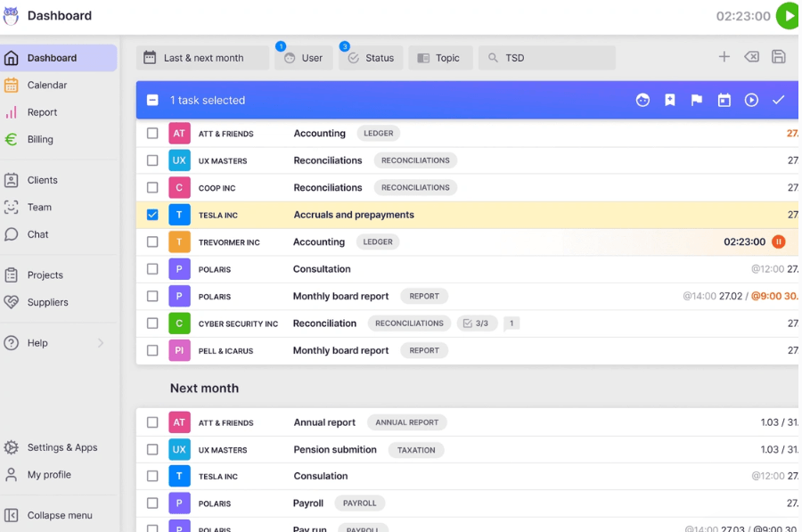802x532 pixels.
Task: Click the ANNUAL REPORT tag
Action: point(406,422)
